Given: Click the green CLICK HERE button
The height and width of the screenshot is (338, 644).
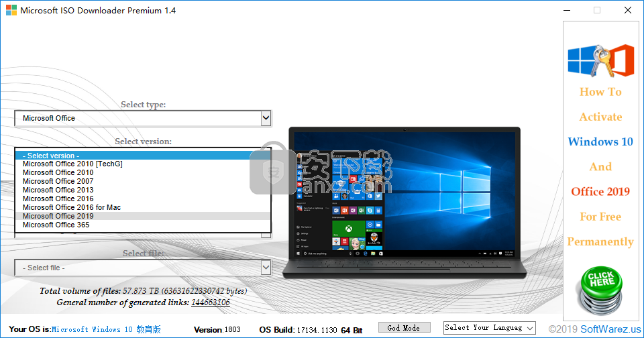Looking at the screenshot, I should pos(601,290).
